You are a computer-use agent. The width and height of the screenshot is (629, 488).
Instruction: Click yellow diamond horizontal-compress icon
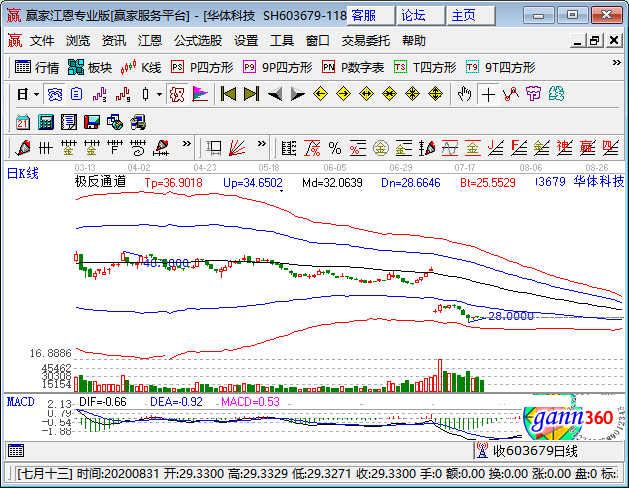pyautogui.click(x=390, y=94)
